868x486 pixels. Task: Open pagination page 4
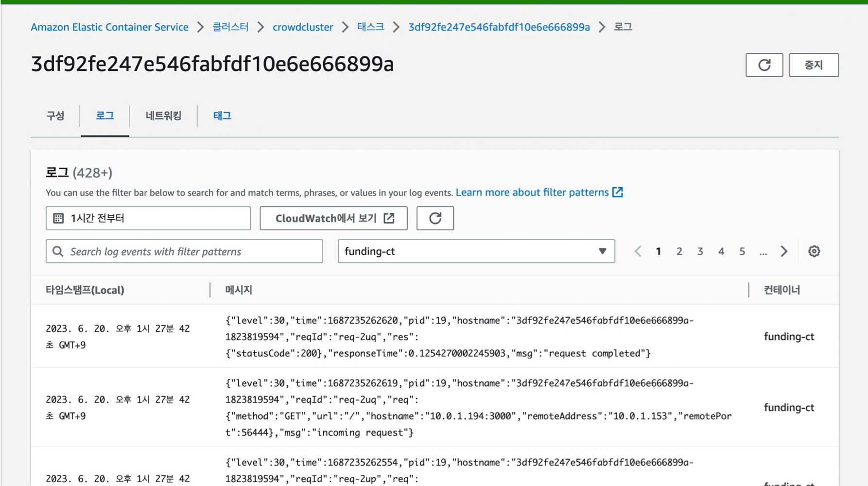(721, 251)
